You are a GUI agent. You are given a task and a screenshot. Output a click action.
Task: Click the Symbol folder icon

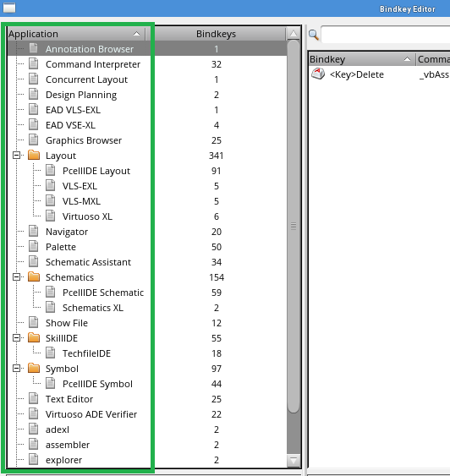(34, 369)
